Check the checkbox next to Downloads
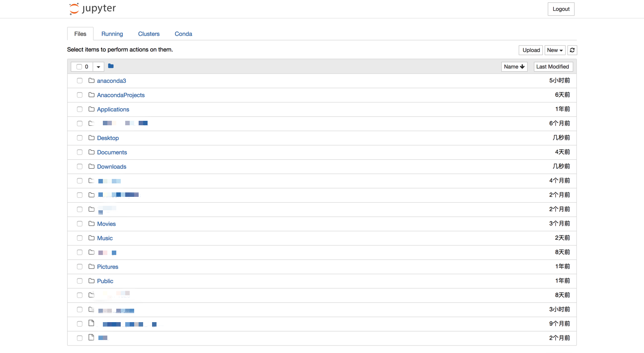The width and height of the screenshot is (644, 353). point(80,166)
